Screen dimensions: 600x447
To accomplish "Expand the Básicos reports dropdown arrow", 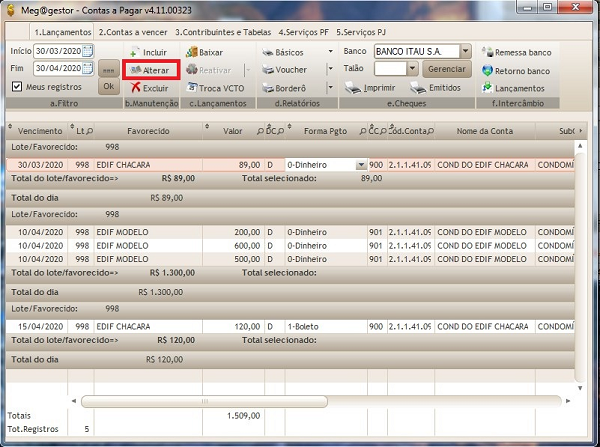I will pyautogui.click(x=330, y=52).
